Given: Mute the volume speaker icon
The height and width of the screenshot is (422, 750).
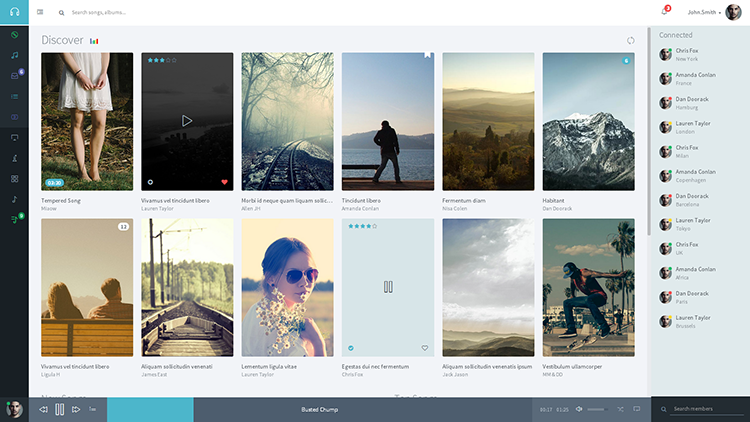Looking at the screenshot, I should (x=579, y=410).
